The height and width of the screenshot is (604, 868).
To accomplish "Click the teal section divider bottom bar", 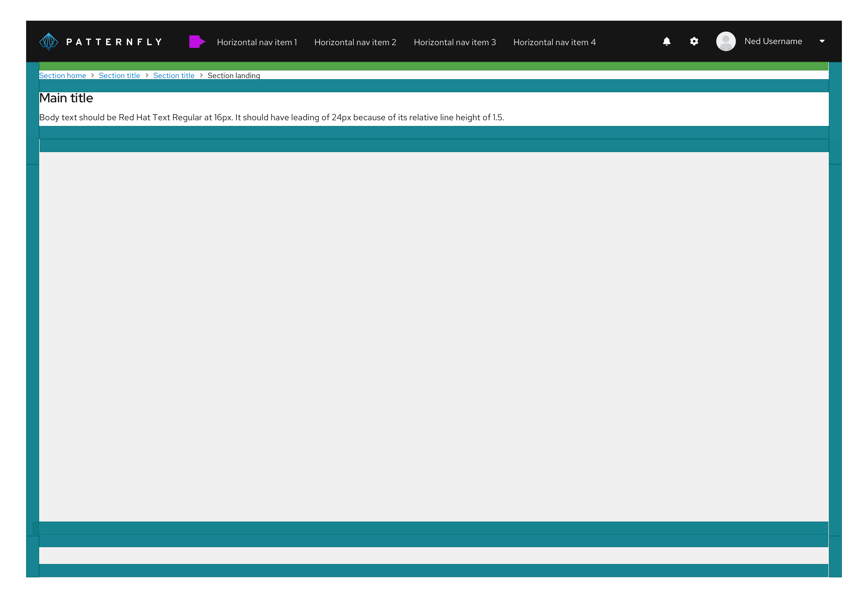I will (434, 568).
